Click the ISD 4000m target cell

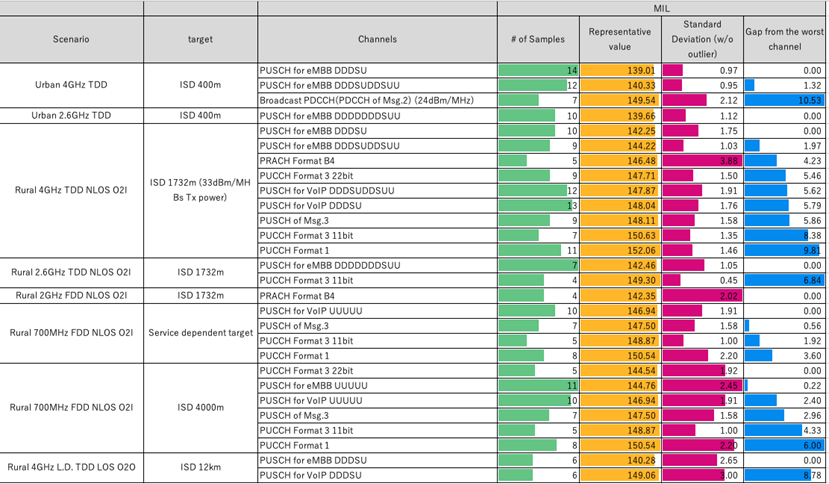pos(200,408)
